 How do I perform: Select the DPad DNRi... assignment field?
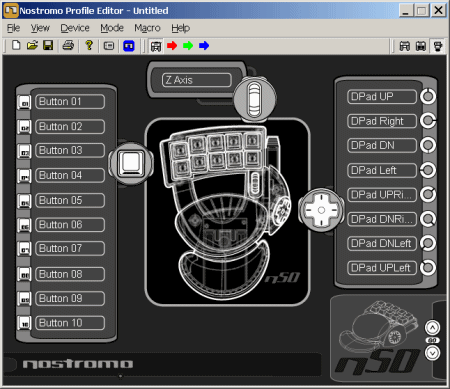pyautogui.click(x=382, y=219)
